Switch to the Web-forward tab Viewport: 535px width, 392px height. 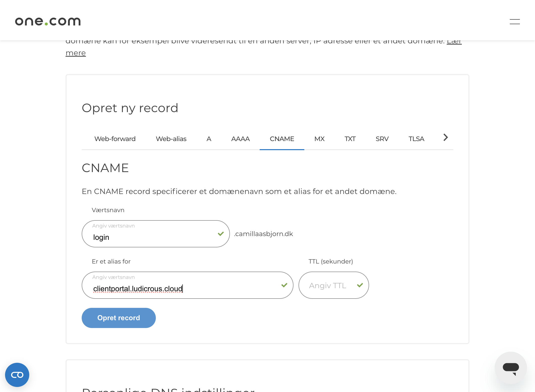pyautogui.click(x=115, y=139)
